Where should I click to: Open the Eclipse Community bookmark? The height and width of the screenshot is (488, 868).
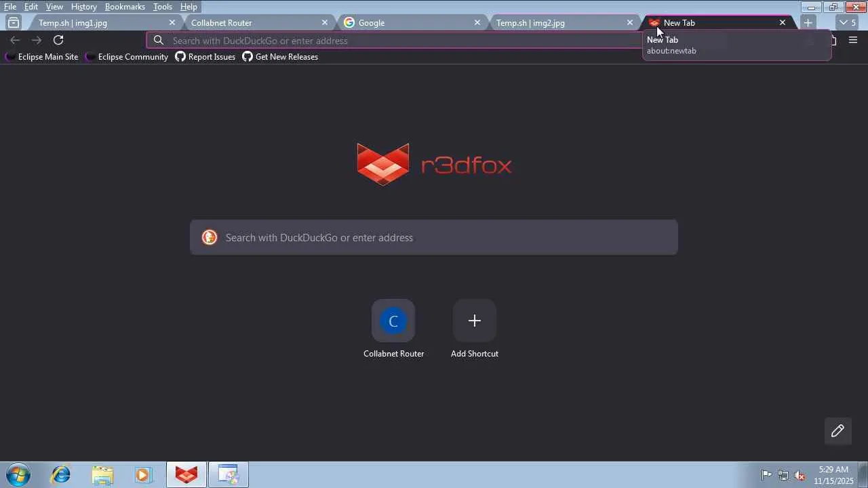[126, 57]
